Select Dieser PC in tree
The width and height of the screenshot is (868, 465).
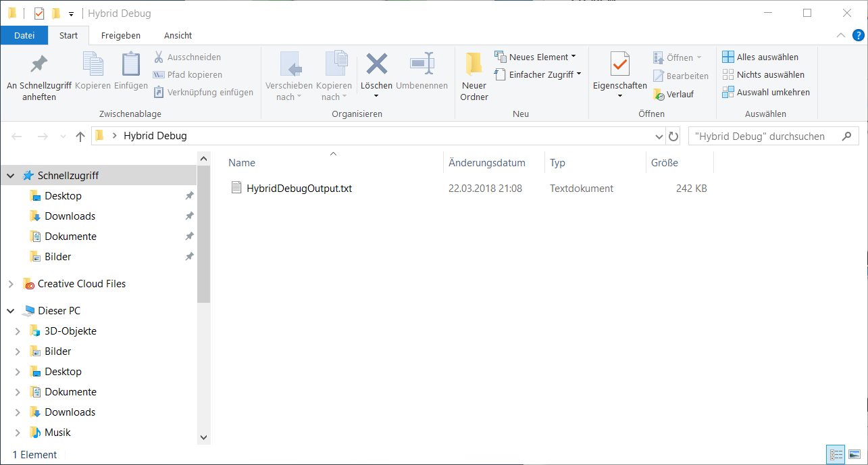(59, 311)
